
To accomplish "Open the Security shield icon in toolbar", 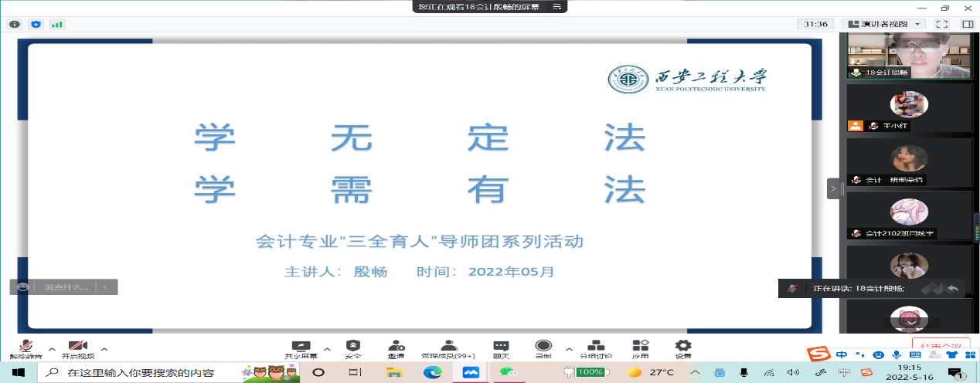I will tap(353, 347).
